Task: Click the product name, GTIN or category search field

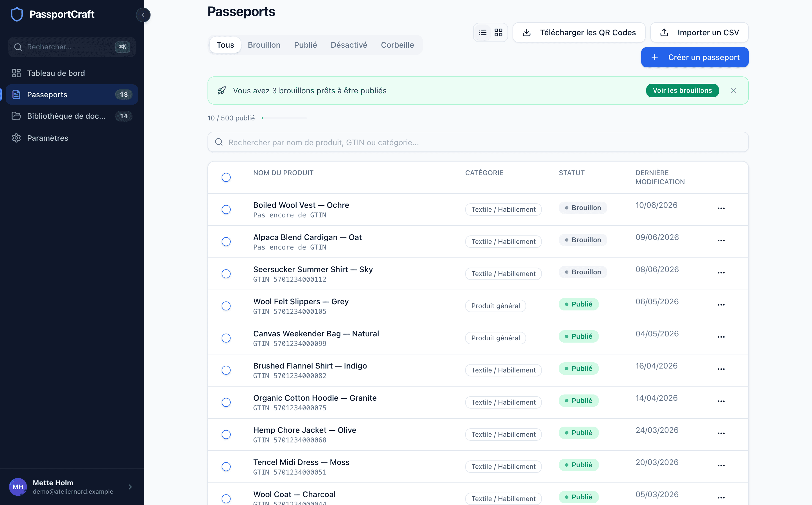Action: pos(478,142)
